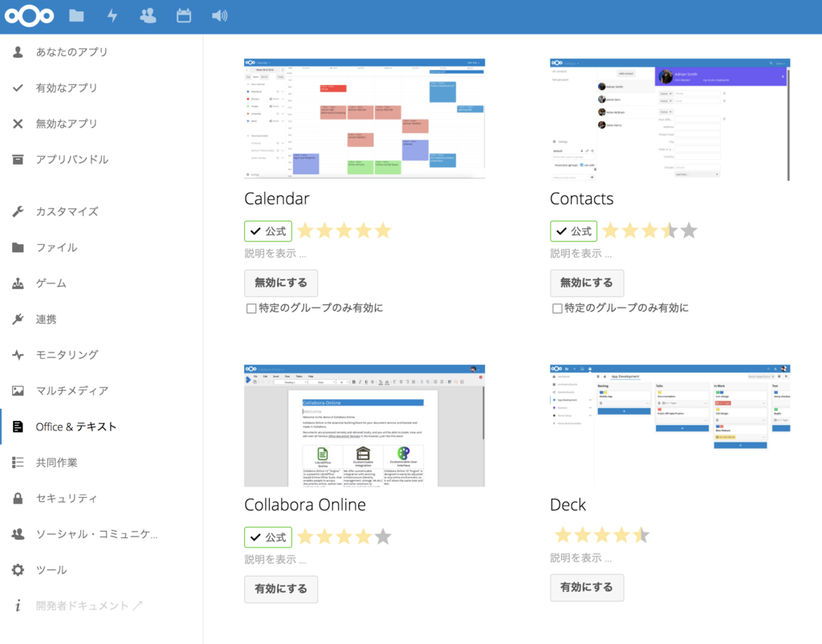
Task: Enable Collabora Online with 有効にする
Action: coord(281,589)
